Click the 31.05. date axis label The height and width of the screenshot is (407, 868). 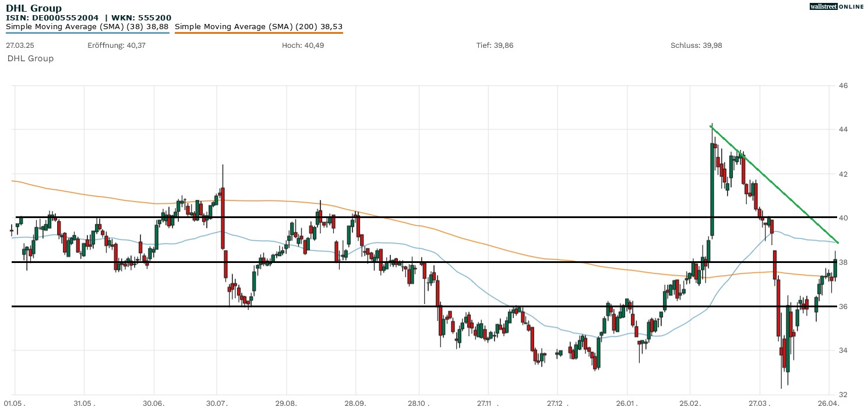click(x=84, y=403)
